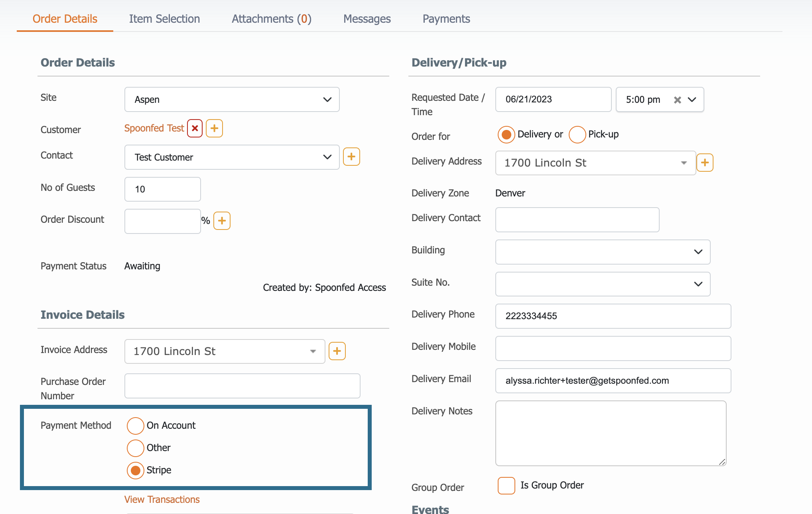Click the View Transactions link

pos(162,499)
